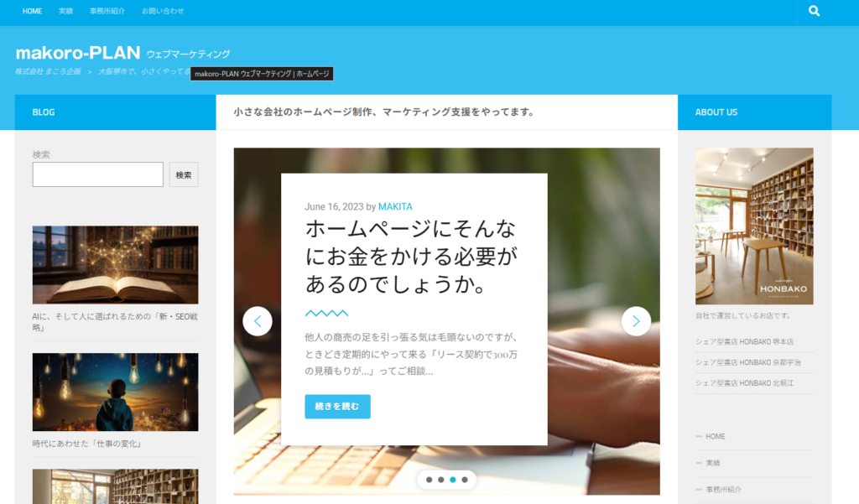Open 事務所紹介 in the top navigation
Viewport: 859px width, 504px height.
tap(107, 11)
